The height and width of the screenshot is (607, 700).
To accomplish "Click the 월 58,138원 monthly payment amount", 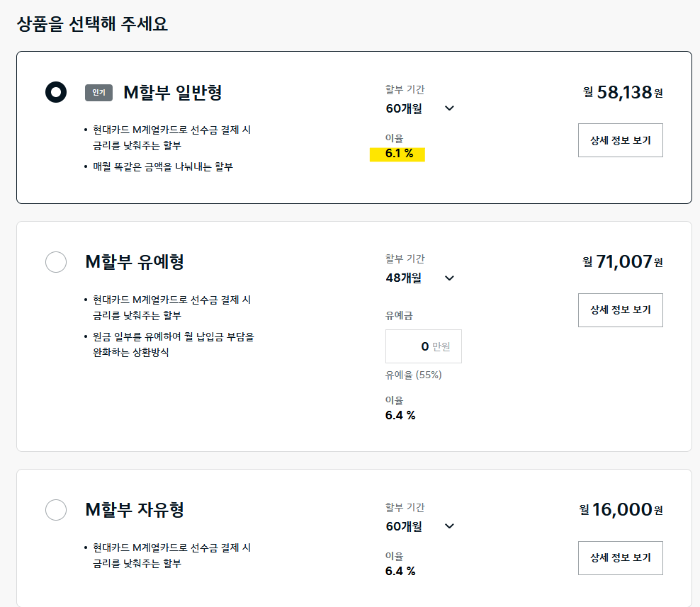I will tap(623, 92).
